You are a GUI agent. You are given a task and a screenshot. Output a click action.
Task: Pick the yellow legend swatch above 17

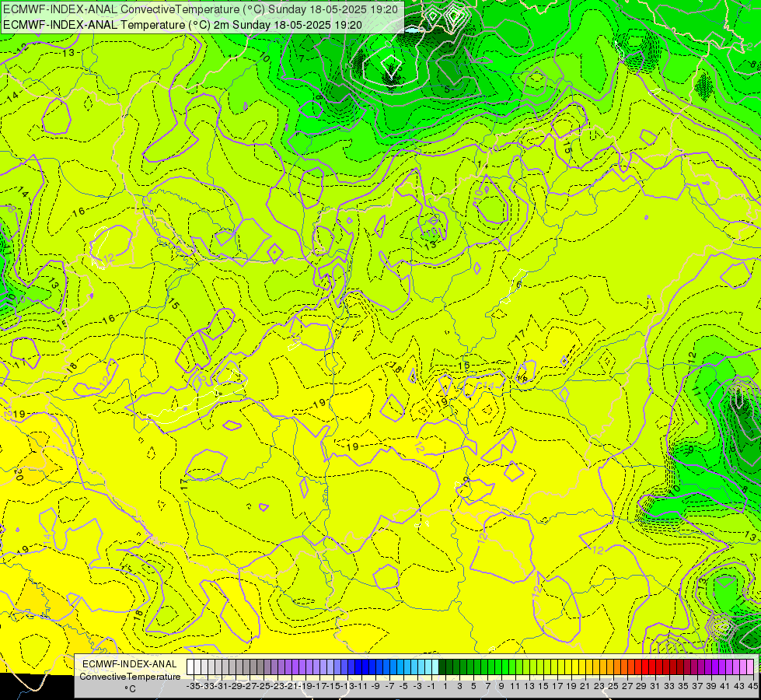(553, 667)
